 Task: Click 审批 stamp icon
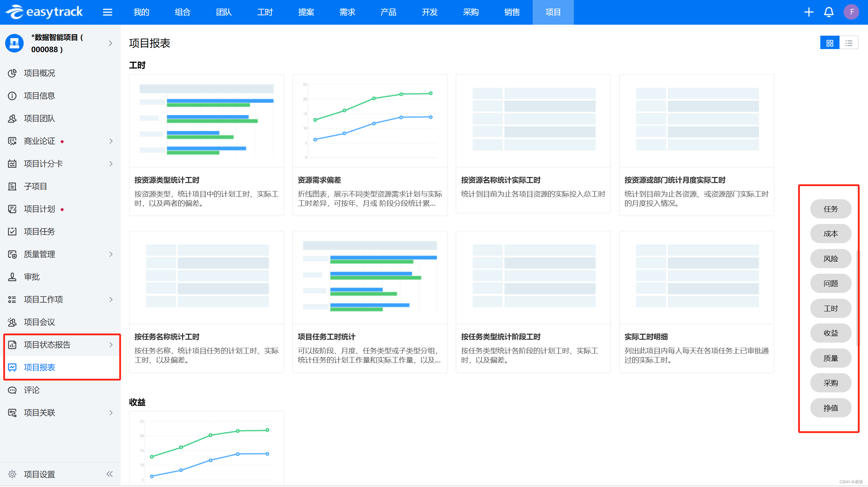(x=12, y=277)
